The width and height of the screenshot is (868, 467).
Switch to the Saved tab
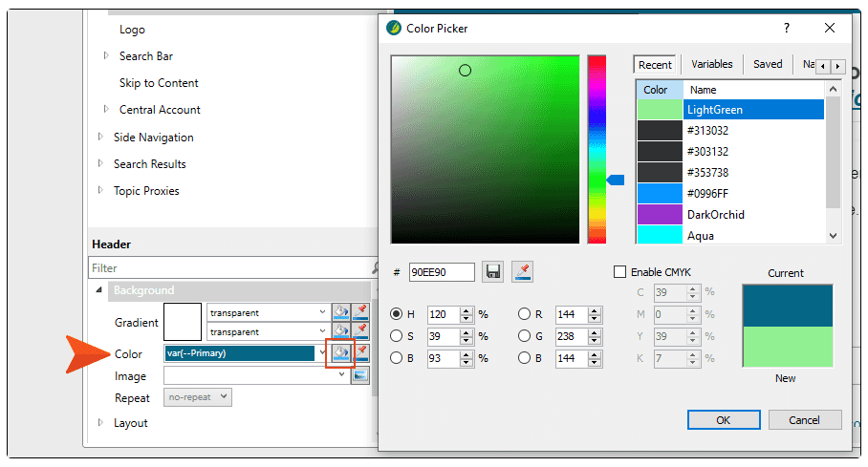(x=768, y=64)
